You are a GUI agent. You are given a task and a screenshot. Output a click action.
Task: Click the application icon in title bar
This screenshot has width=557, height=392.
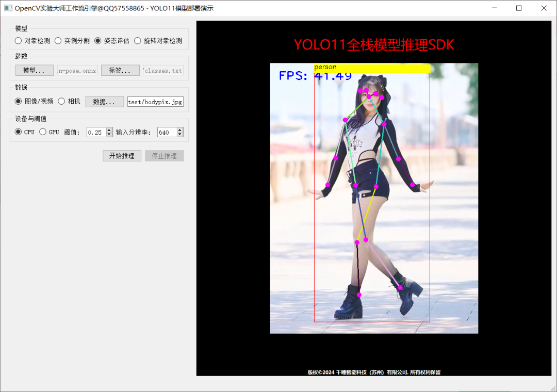tap(8, 8)
